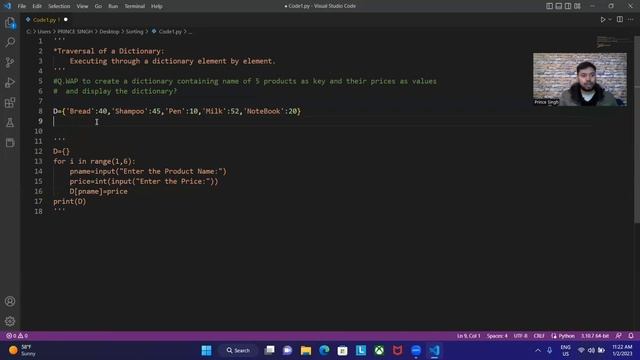640x360 pixels.
Task: Open Xbox app from the taskbar
Action: [x=379, y=350]
